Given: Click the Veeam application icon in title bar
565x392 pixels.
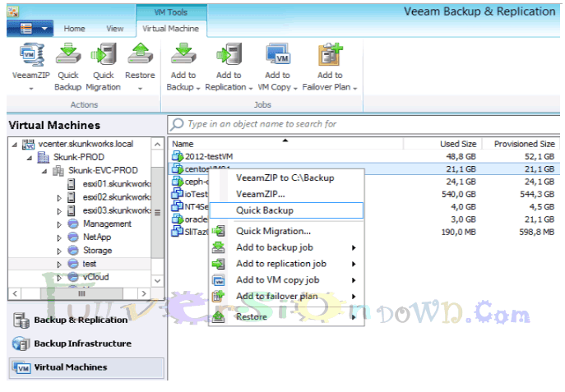Looking at the screenshot, I should coord(13,12).
